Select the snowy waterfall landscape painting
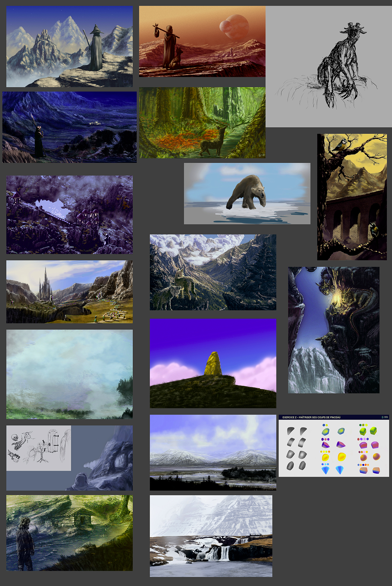Screen dimensions: 392x586 point(211,536)
